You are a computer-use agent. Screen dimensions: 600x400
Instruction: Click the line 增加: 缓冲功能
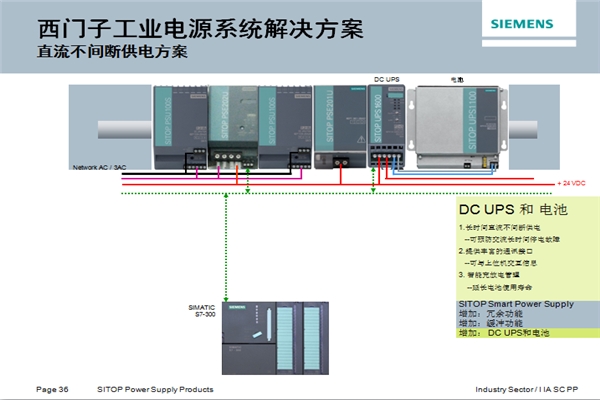[x=491, y=323]
